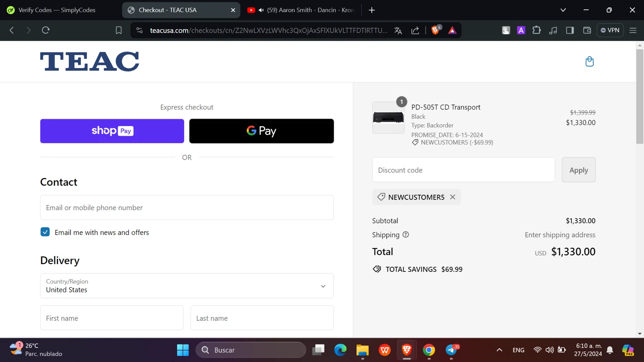
Task: Open the browser main hamburger menu
Action: [633, 30]
